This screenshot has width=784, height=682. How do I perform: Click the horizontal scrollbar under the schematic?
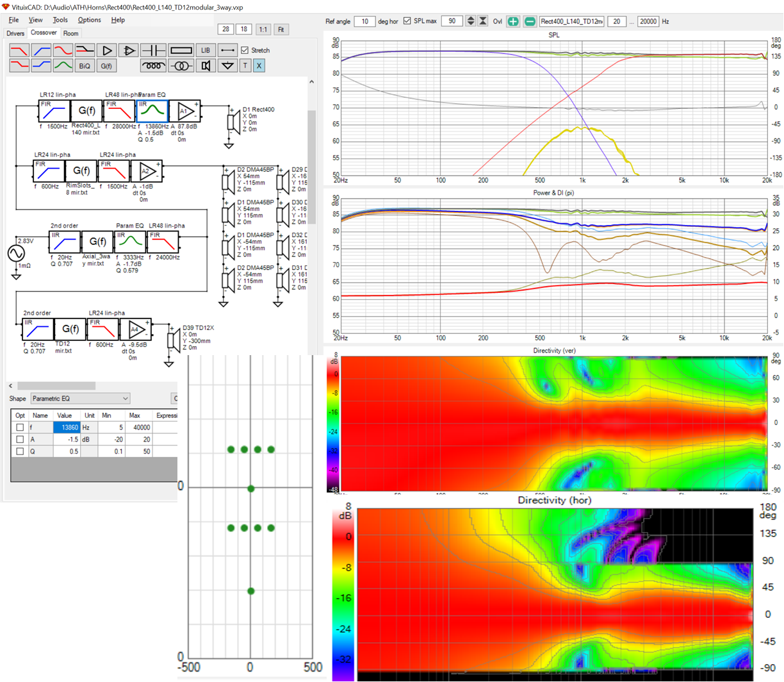pos(56,386)
